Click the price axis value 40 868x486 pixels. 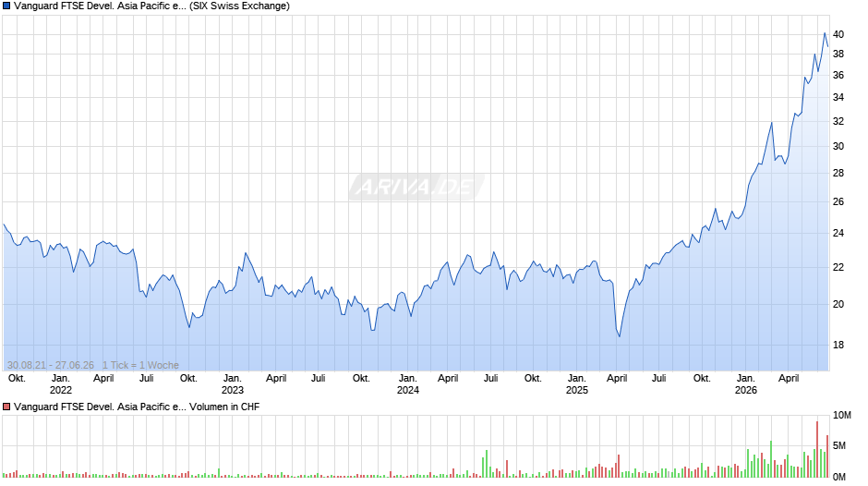pos(838,34)
